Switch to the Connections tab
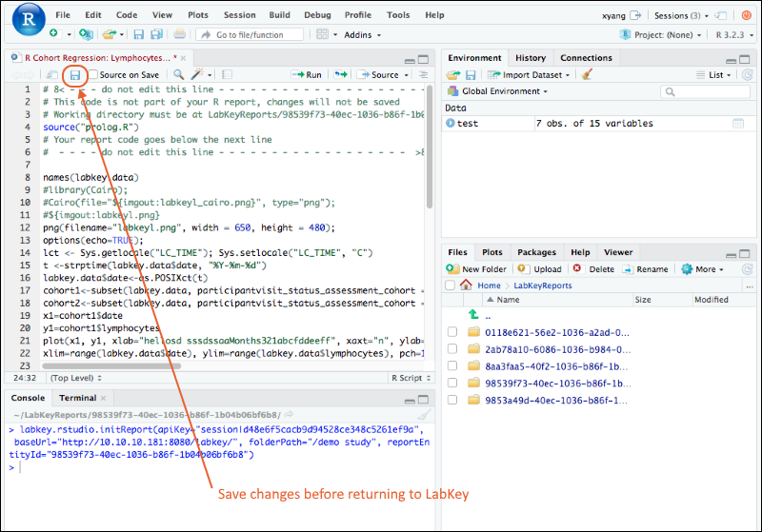 pyautogui.click(x=586, y=58)
